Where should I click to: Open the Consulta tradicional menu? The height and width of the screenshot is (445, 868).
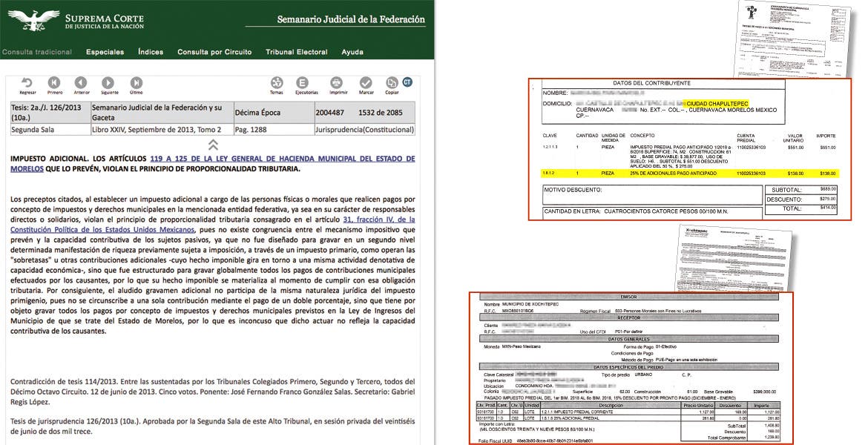tap(36, 52)
